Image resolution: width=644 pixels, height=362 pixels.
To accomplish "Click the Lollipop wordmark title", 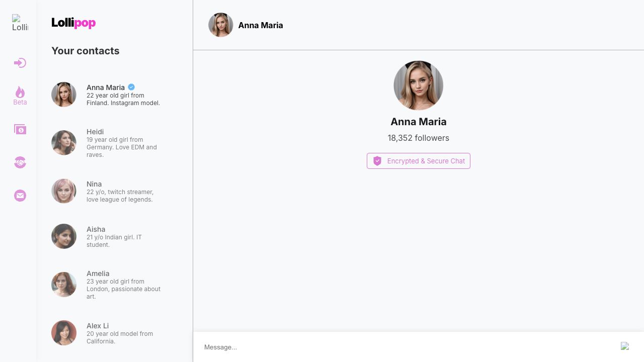I will 73,23.
